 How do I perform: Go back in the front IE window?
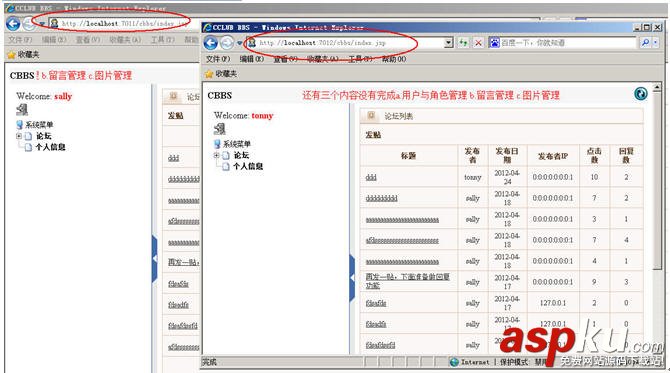[x=211, y=43]
